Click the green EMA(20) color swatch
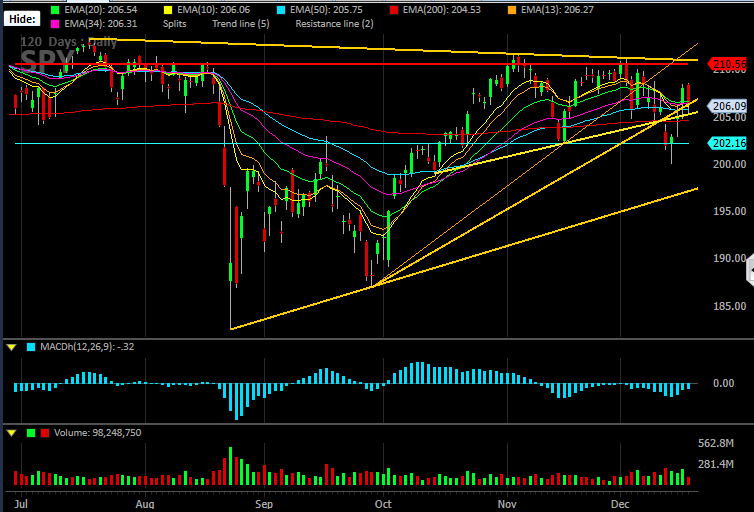This screenshot has height=512, width=754. [x=55, y=10]
